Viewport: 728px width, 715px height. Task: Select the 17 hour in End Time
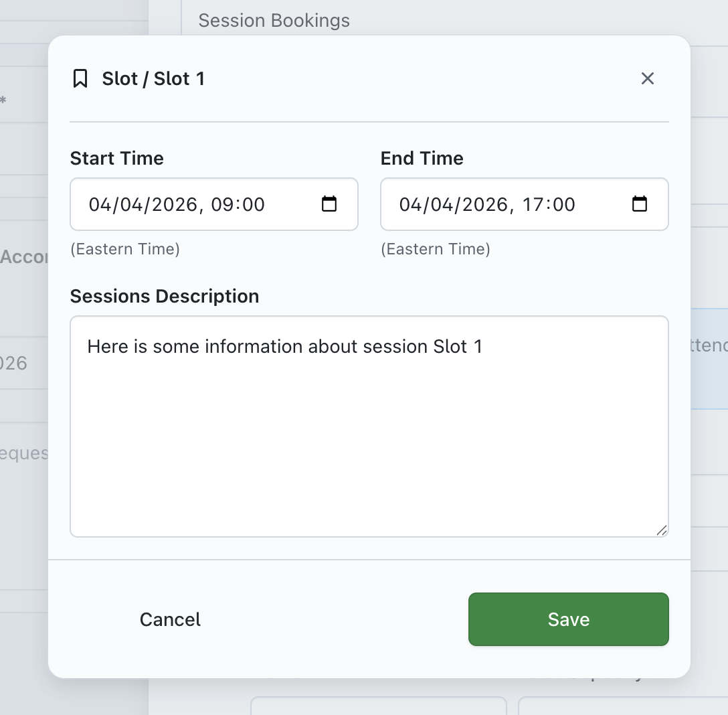click(532, 205)
